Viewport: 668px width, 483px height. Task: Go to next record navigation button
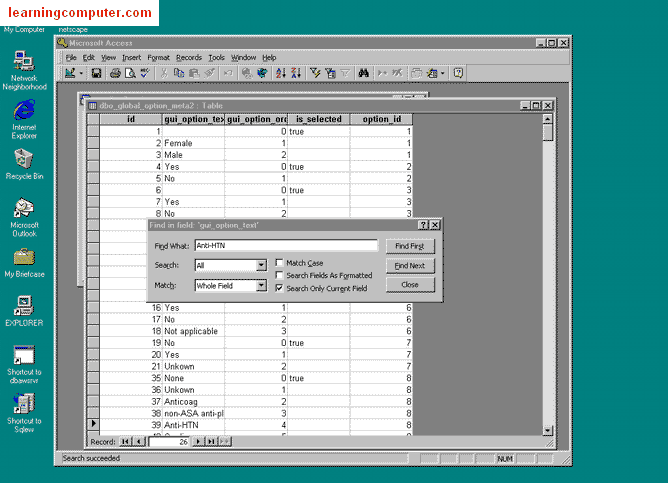tap(198, 442)
